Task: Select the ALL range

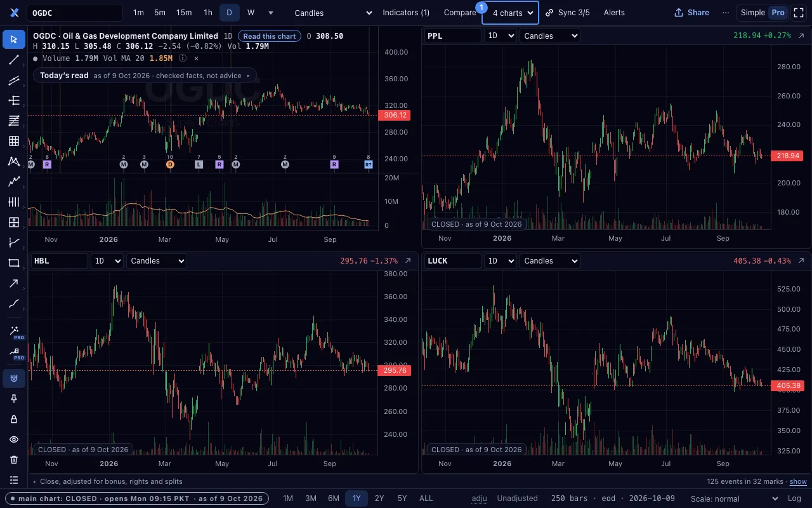Action: coord(426,498)
